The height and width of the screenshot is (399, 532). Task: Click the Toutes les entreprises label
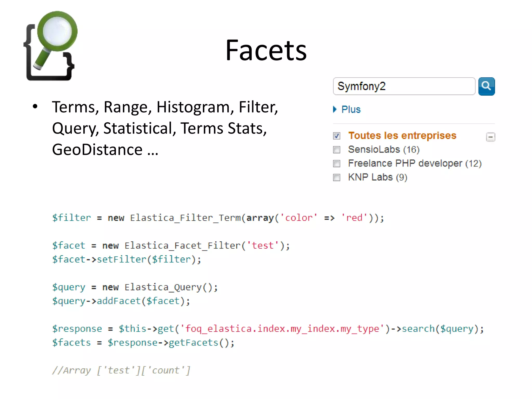(x=402, y=136)
